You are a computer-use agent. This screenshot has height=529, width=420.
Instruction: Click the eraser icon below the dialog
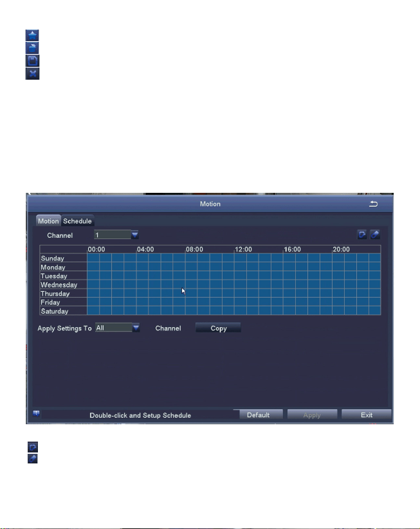point(33,458)
